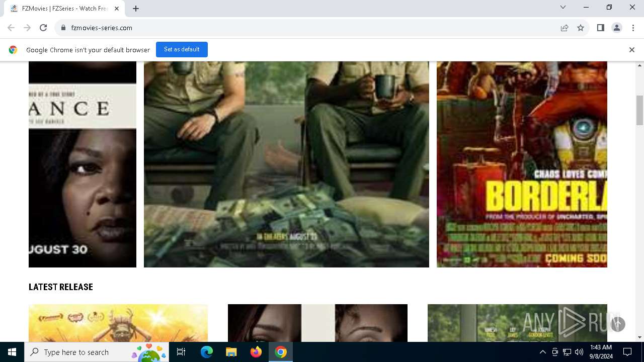644x362 pixels.
Task: Click the scroll-to-top arrow button
Action: 618,324
